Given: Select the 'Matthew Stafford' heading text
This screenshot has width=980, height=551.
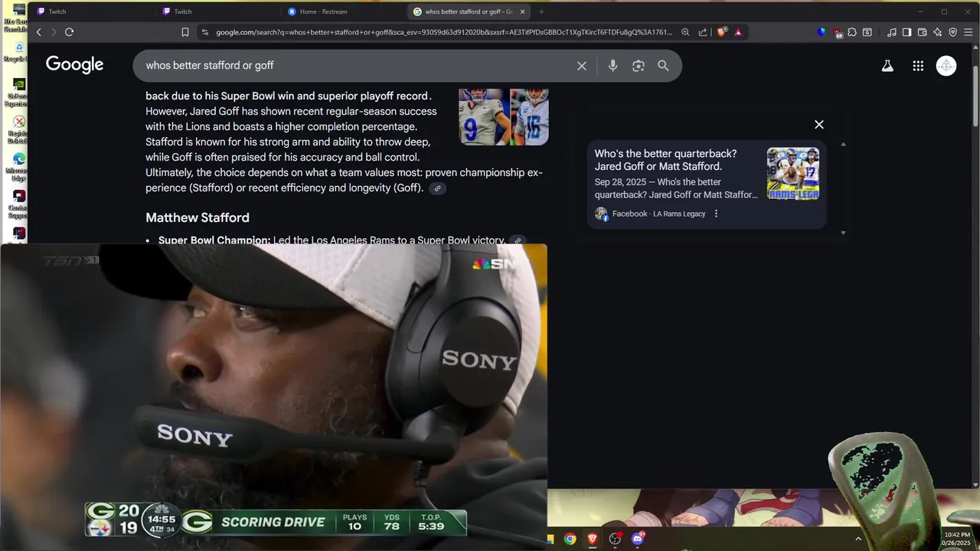Looking at the screenshot, I should (x=198, y=217).
